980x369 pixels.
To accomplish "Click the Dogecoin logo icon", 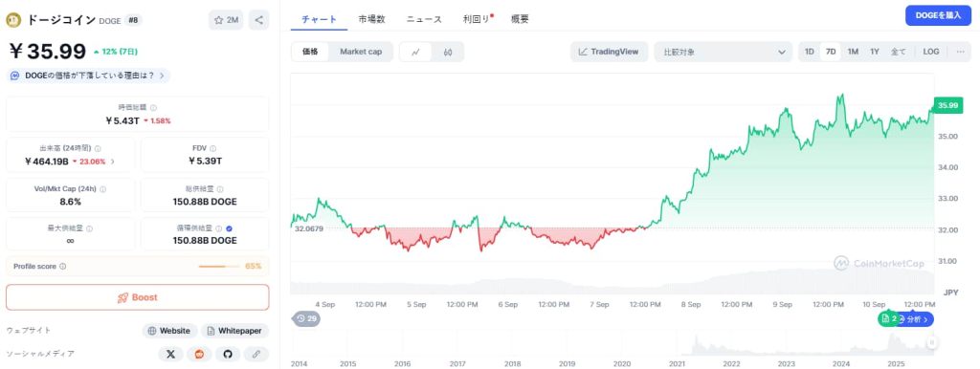I will 13,20.
